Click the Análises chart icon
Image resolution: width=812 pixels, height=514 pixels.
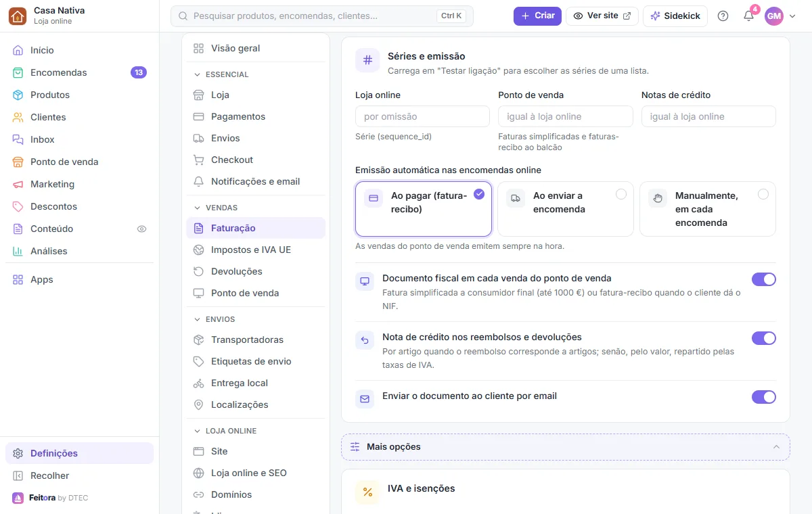pos(18,251)
